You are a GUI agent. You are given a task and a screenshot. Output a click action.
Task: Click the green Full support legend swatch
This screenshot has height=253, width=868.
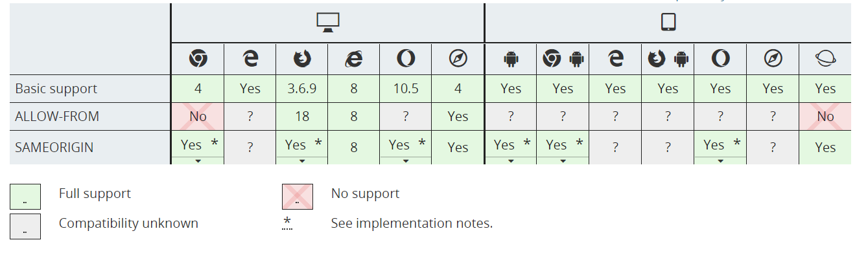tap(25, 197)
